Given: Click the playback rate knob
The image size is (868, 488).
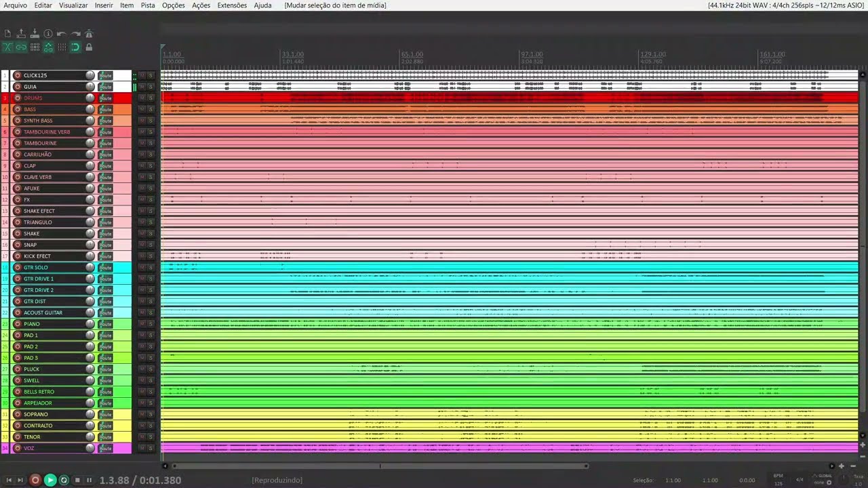Looking at the screenshot, I should pos(844,480).
